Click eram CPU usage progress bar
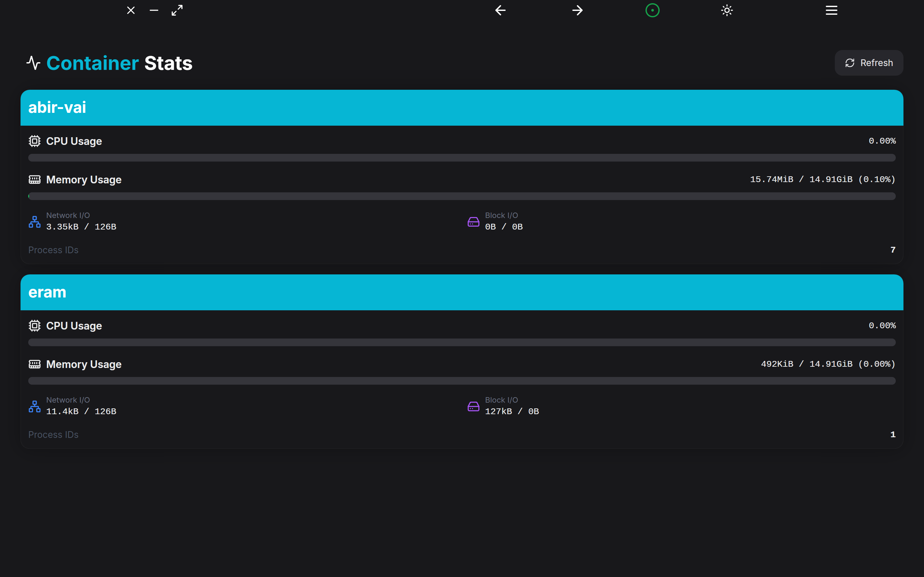 [x=462, y=342]
